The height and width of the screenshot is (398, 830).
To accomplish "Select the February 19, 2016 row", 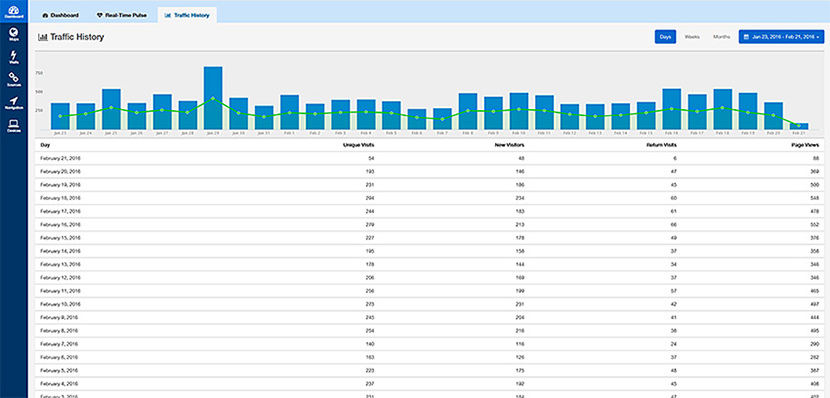I will [x=430, y=185].
